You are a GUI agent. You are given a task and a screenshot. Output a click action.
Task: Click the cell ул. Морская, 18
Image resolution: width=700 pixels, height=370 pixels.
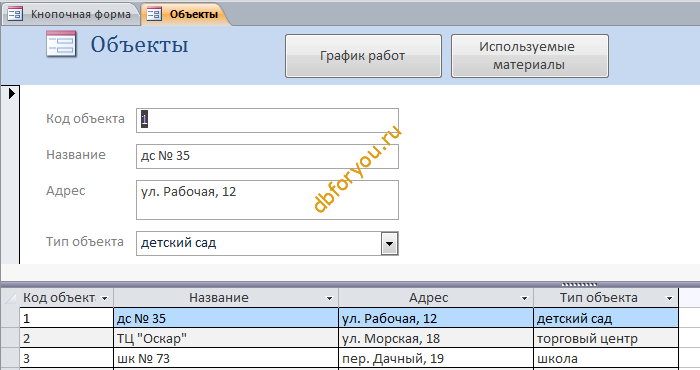tap(436, 338)
